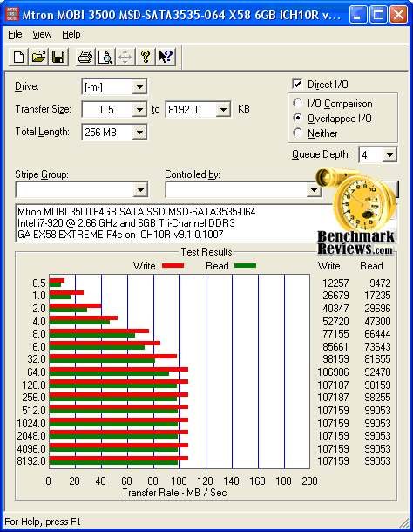
Task: Expand the Controlled by dropdown
Action: [314, 189]
